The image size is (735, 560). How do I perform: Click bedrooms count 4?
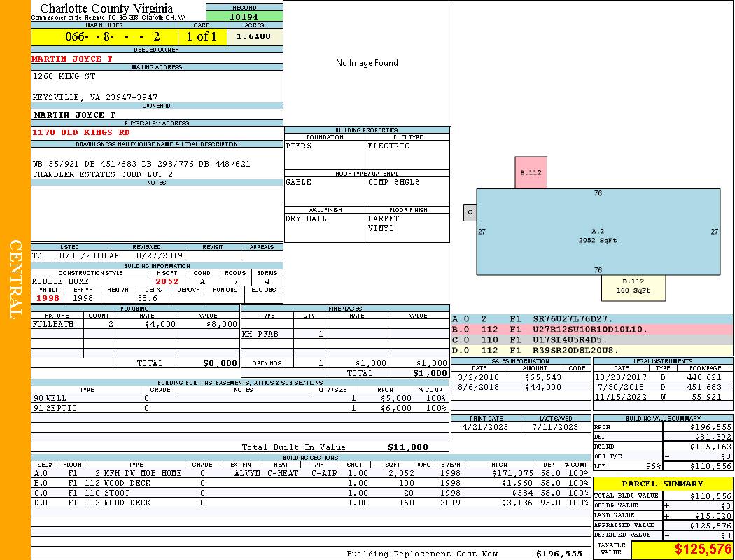[267, 281]
